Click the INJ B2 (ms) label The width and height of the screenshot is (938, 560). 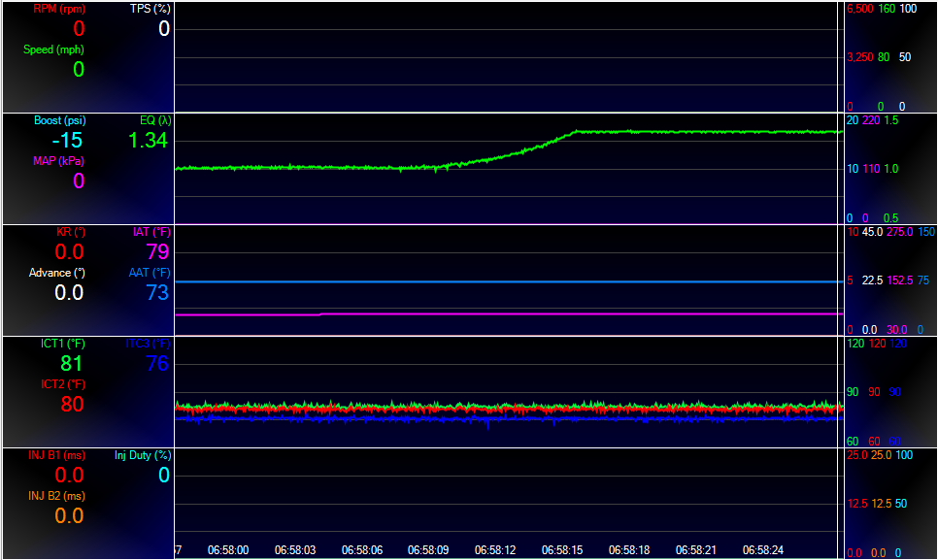[56, 496]
